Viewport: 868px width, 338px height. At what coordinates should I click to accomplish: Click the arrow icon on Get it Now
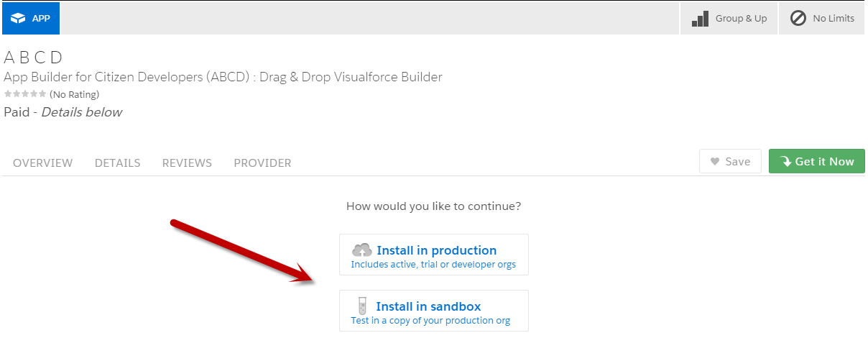pyautogui.click(x=785, y=162)
